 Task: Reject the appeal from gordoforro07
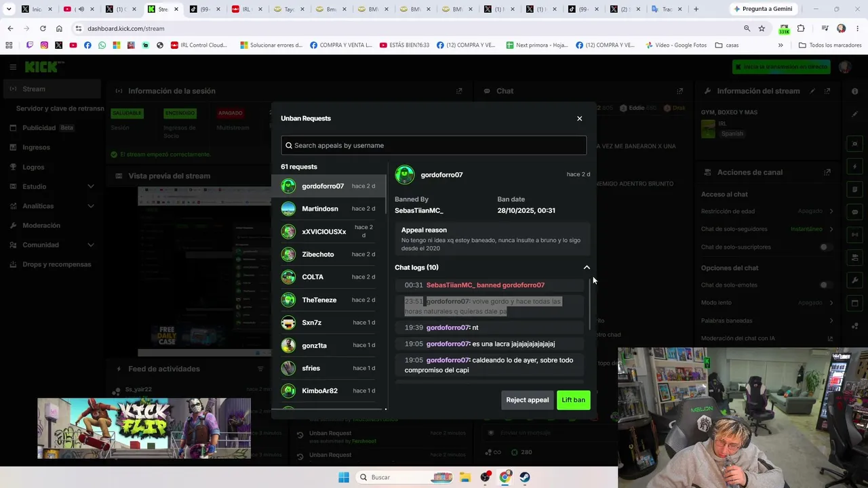[x=527, y=400]
